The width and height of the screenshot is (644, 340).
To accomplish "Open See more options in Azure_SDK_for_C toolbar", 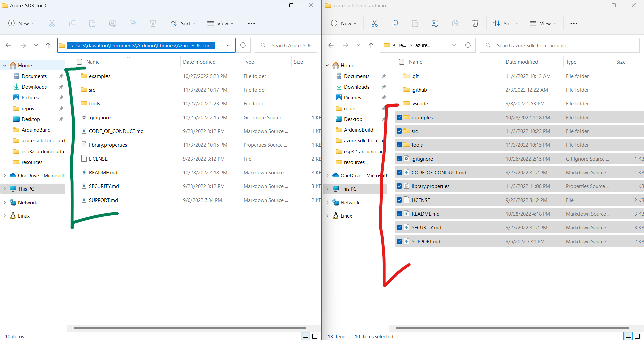I will [x=251, y=23].
